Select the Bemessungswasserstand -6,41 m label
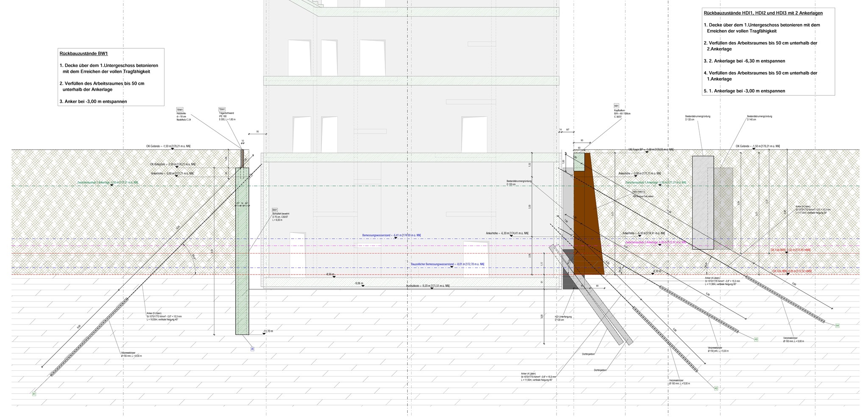The width and height of the screenshot is (868, 417). 391,235
